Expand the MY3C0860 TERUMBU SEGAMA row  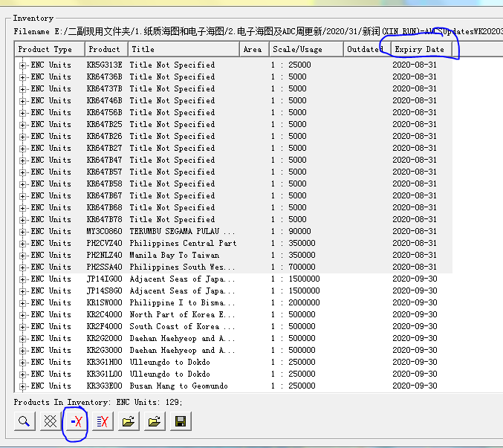[22, 232]
